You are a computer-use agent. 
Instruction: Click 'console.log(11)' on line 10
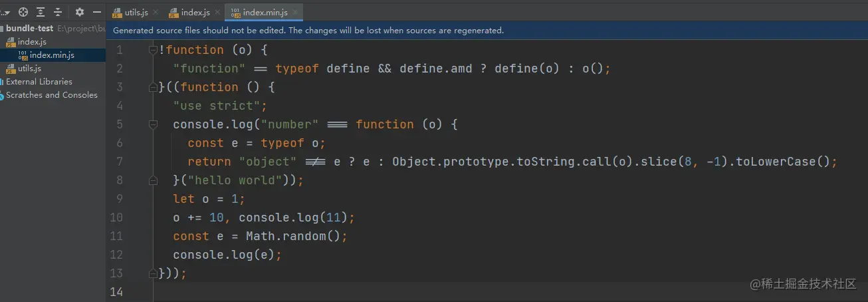coord(293,217)
